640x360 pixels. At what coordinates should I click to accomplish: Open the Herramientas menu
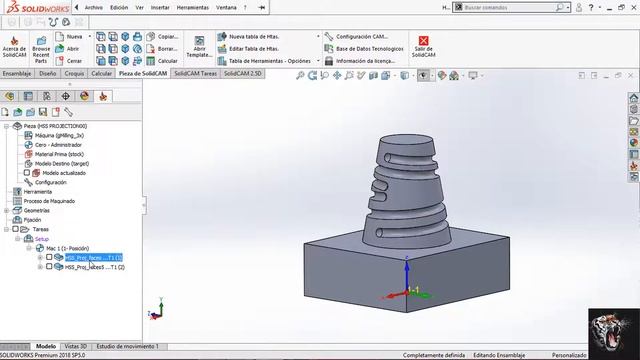(193, 7)
